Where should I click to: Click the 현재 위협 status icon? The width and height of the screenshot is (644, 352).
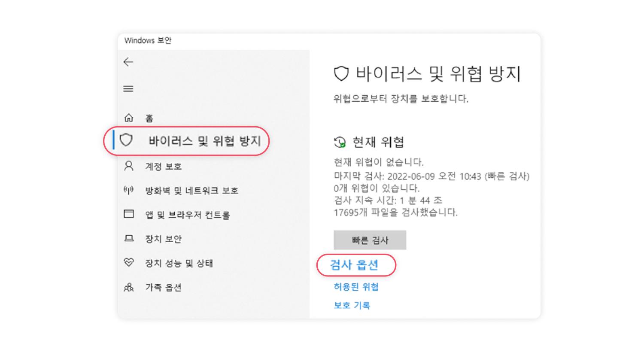[x=340, y=142]
